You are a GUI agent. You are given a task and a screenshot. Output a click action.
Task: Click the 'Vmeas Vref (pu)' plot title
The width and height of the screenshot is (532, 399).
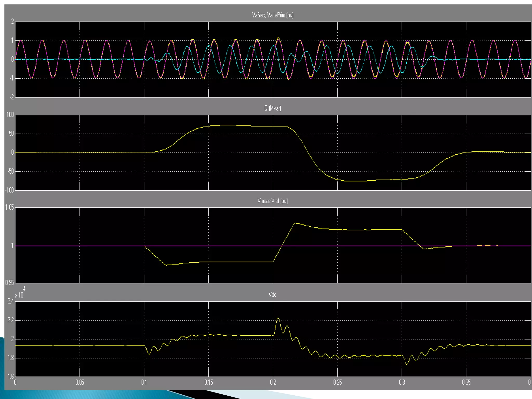272,201
